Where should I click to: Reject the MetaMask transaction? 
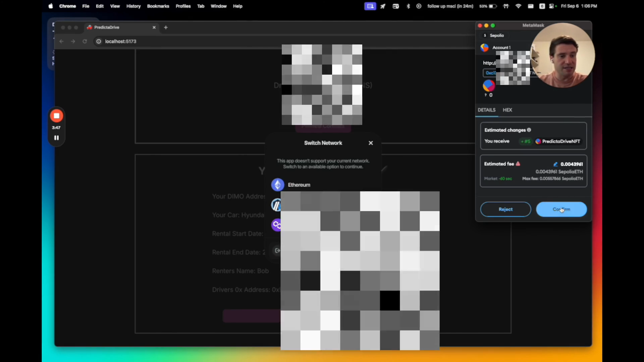[505, 209]
